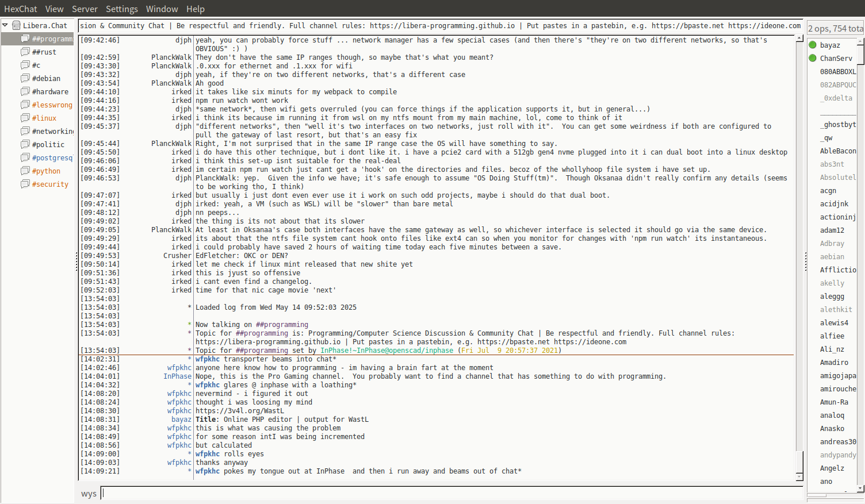Open the ##programming channel icon in the tree

click(x=25, y=39)
